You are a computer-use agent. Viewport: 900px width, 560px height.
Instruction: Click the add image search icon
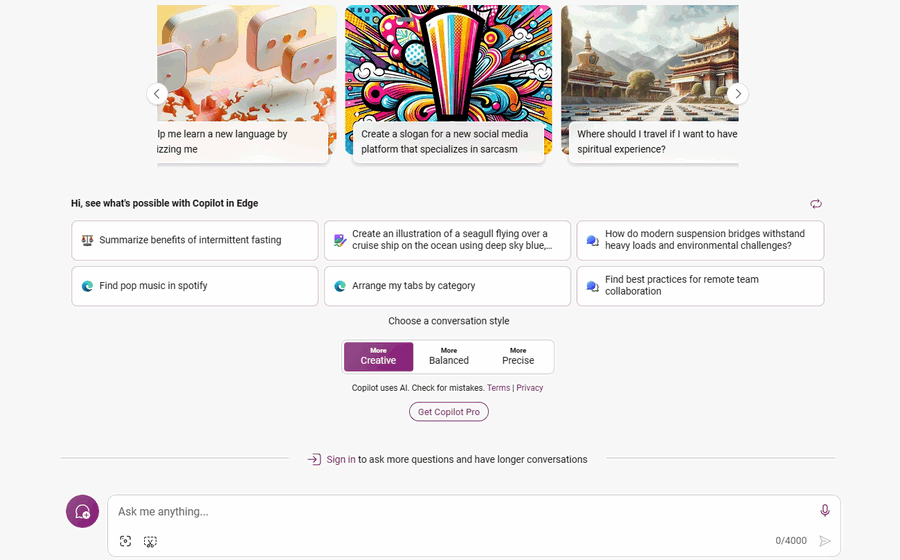coord(125,541)
